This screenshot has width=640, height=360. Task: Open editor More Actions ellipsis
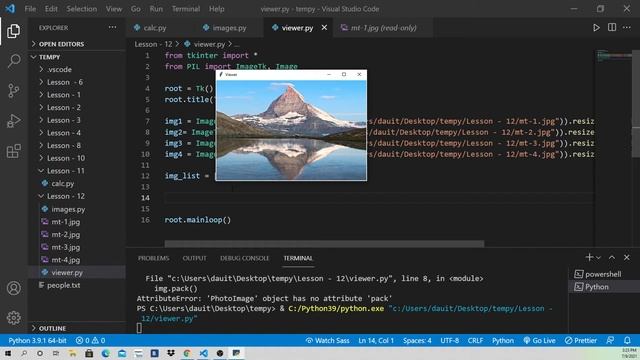coord(627,27)
